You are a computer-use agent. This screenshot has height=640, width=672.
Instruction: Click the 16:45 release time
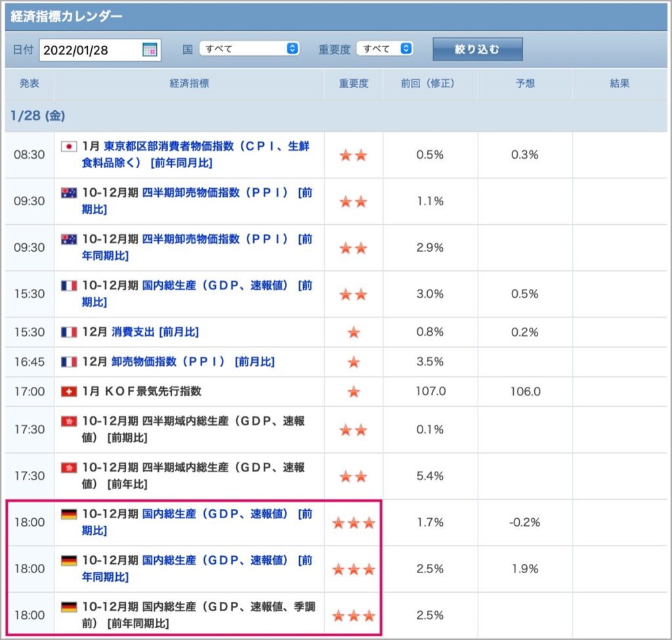click(30, 362)
